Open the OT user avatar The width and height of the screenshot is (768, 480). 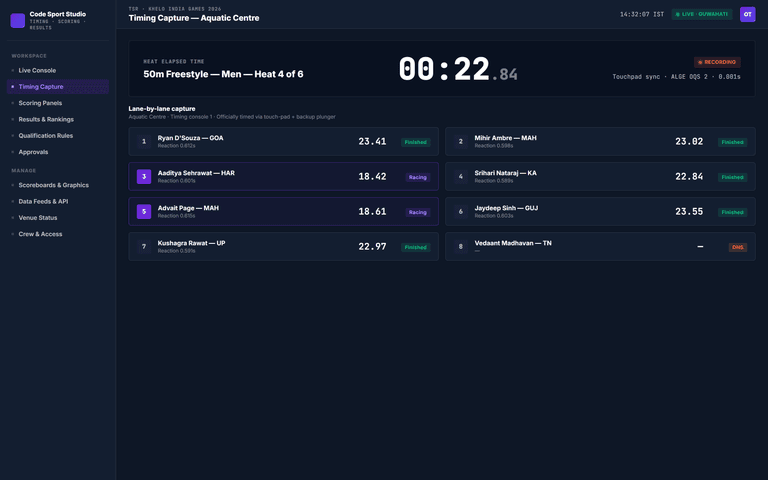(747, 14)
